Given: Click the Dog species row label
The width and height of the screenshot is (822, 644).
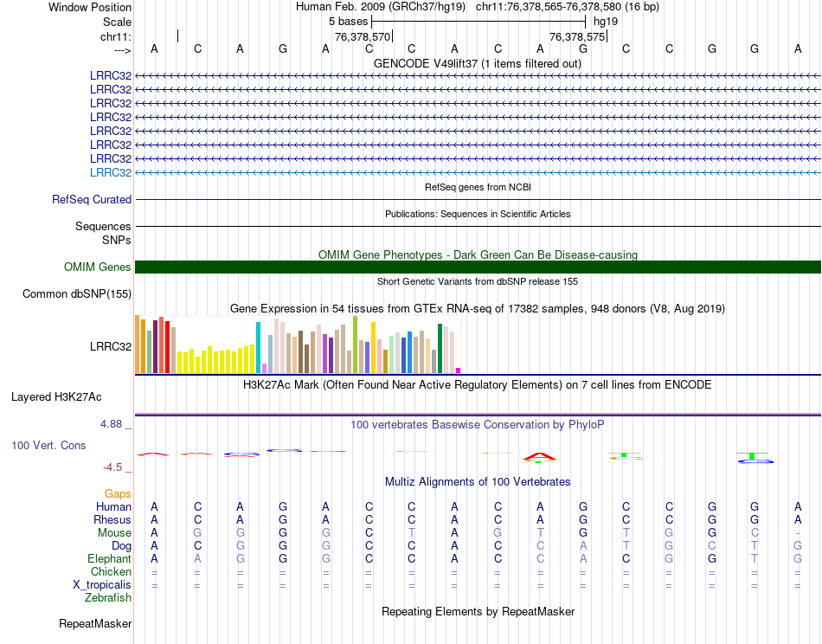Looking at the screenshot, I should 122,546.
